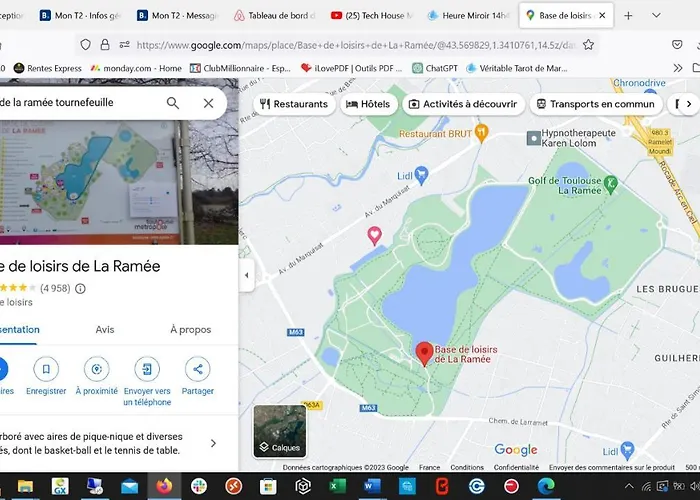Open the iLovePDF bookmark

(352, 68)
